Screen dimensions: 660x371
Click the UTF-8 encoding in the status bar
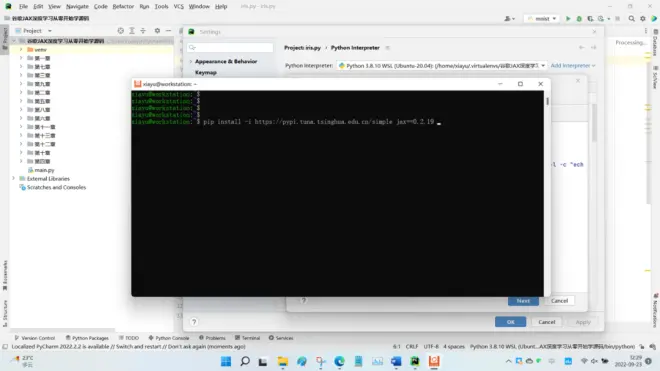coord(431,347)
